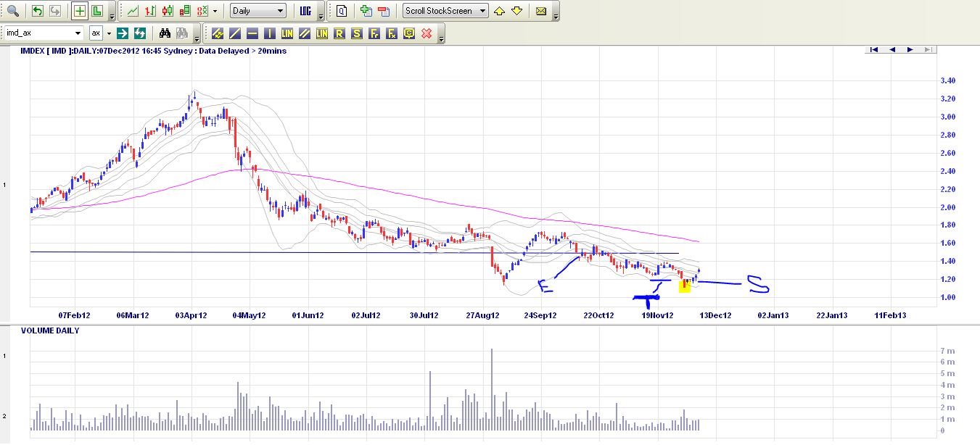This screenshot has height=445, width=980.
Task: Open the exchange dropdown arrow after ax
Action: (x=110, y=33)
